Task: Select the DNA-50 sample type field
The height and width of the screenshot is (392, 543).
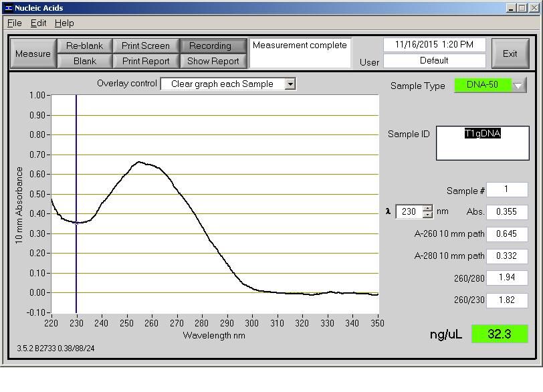Action: point(482,85)
